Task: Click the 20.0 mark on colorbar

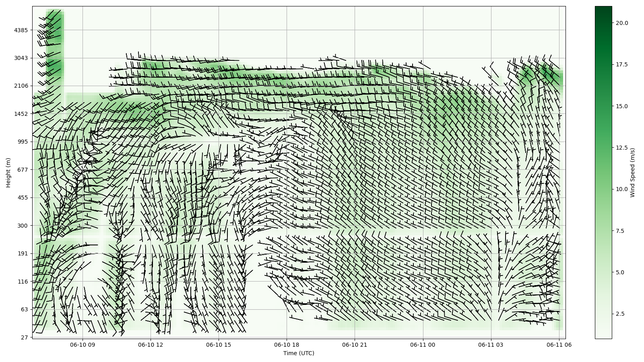Action: [621, 23]
